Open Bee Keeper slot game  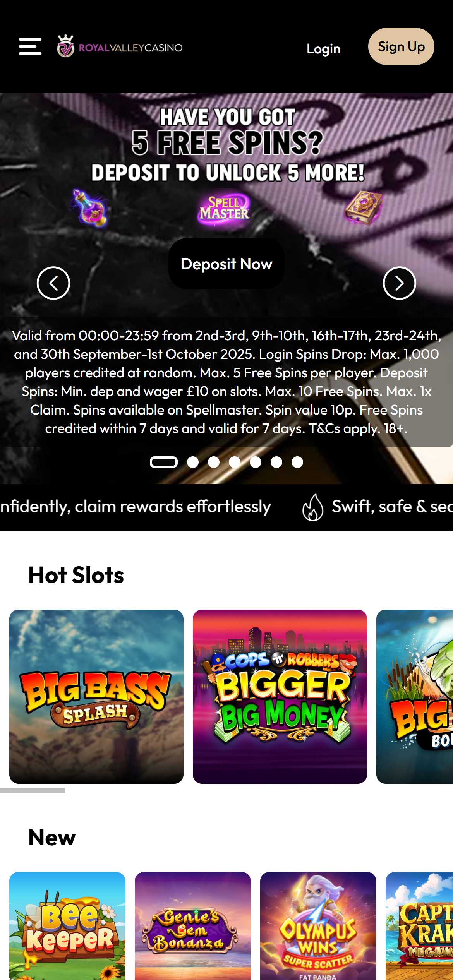[x=67, y=926]
